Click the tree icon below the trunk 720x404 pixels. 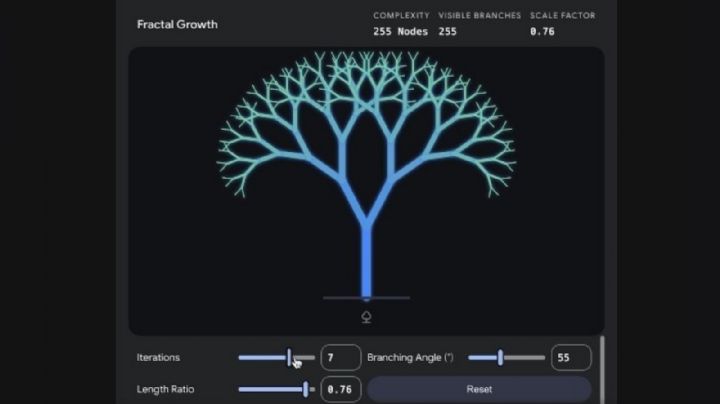[366, 317]
